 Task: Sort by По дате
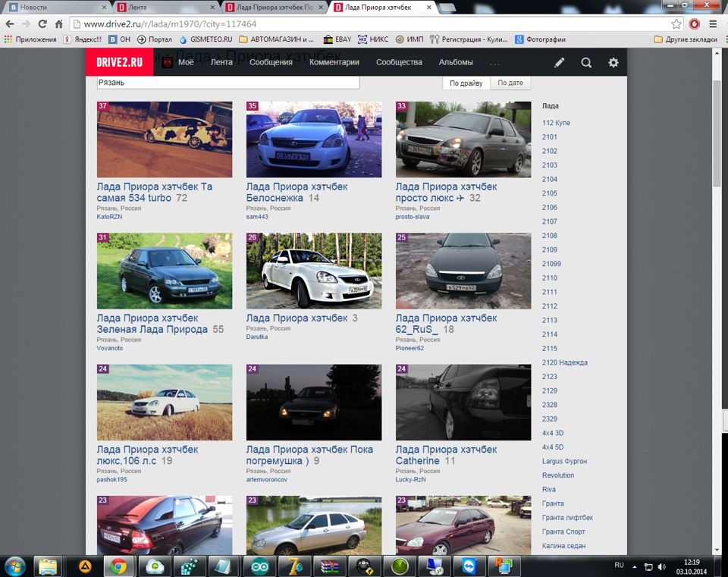pyautogui.click(x=510, y=83)
